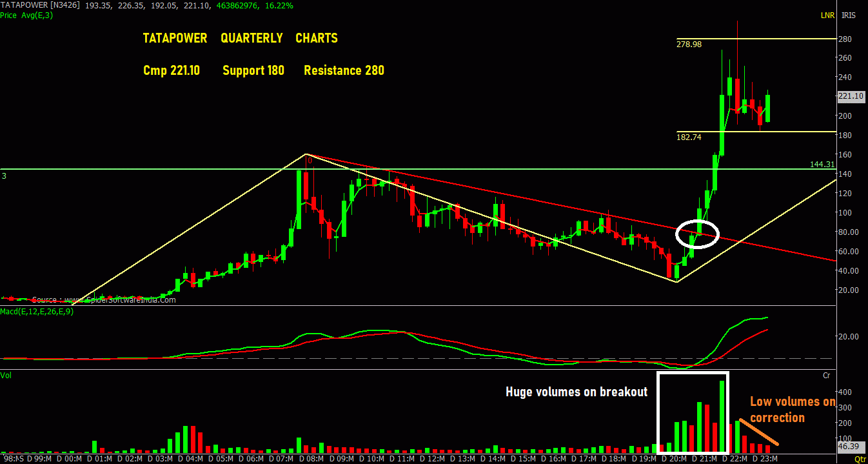Select the 278.98 resistance level label

(689, 44)
